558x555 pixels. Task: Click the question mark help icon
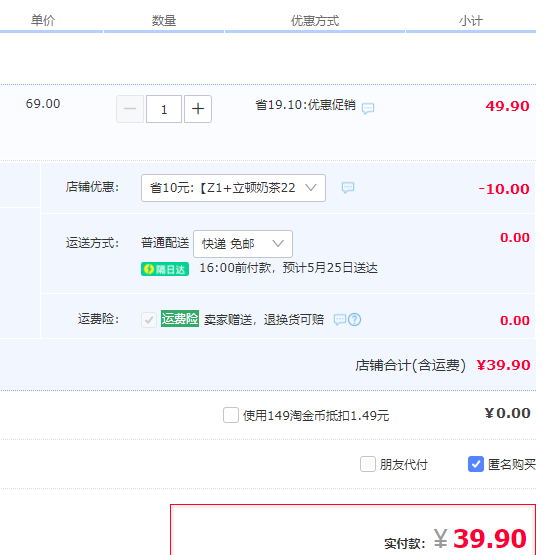pos(354,319)
